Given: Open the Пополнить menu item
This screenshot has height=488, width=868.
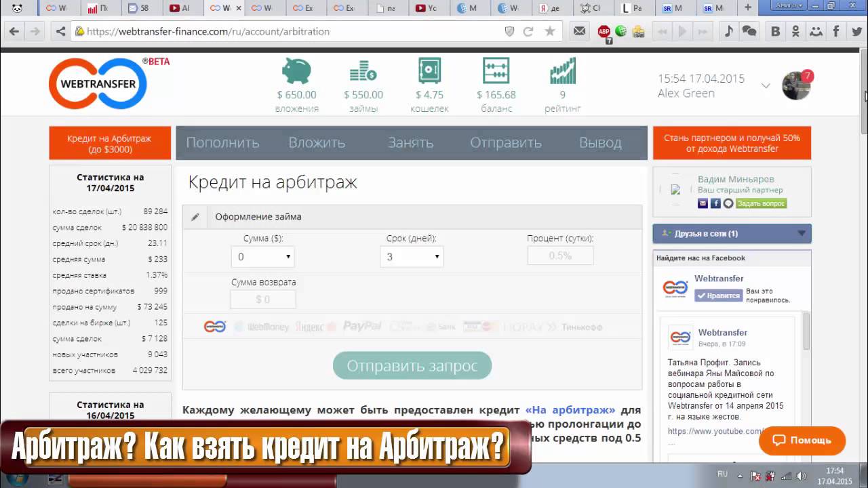Looking at the screenshot, I should 222,143.
